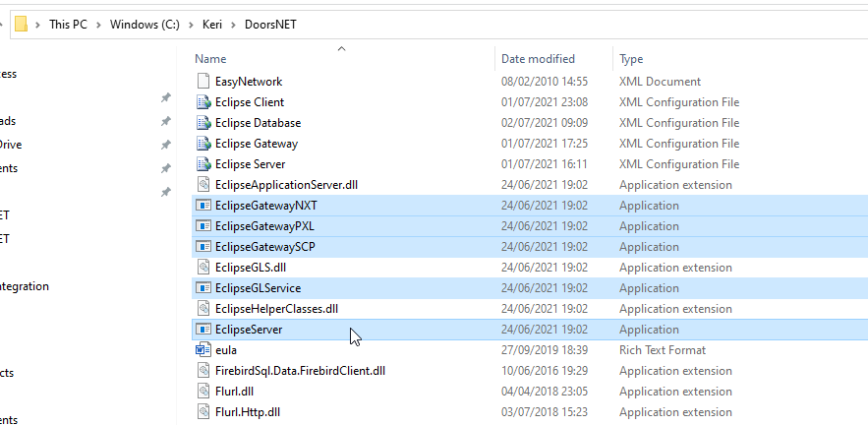Sort files by the Name column header
The height and width of the screenshot is (425, 868).
point(211,59)
